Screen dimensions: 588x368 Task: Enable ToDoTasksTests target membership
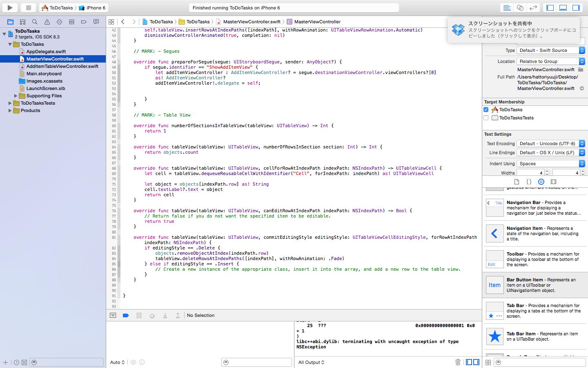coord(486,118)
